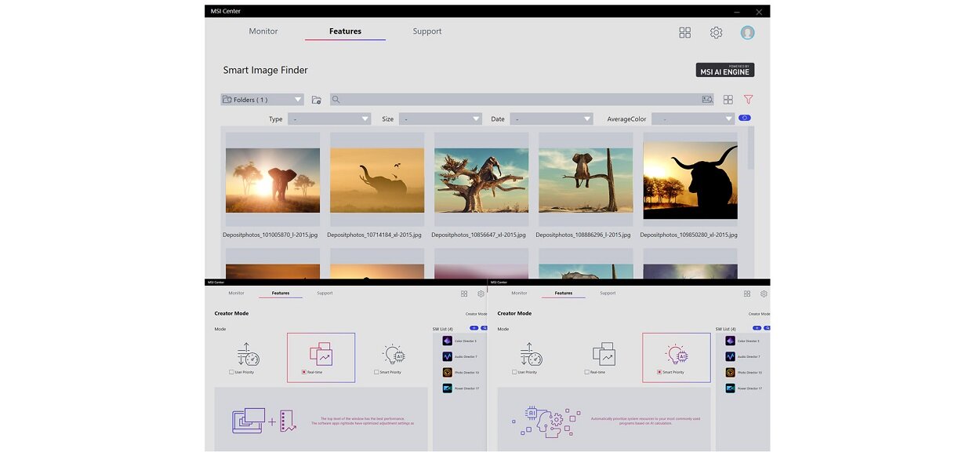Click the red filter funnel icon
980x456 pixels.
pos(748,100)
